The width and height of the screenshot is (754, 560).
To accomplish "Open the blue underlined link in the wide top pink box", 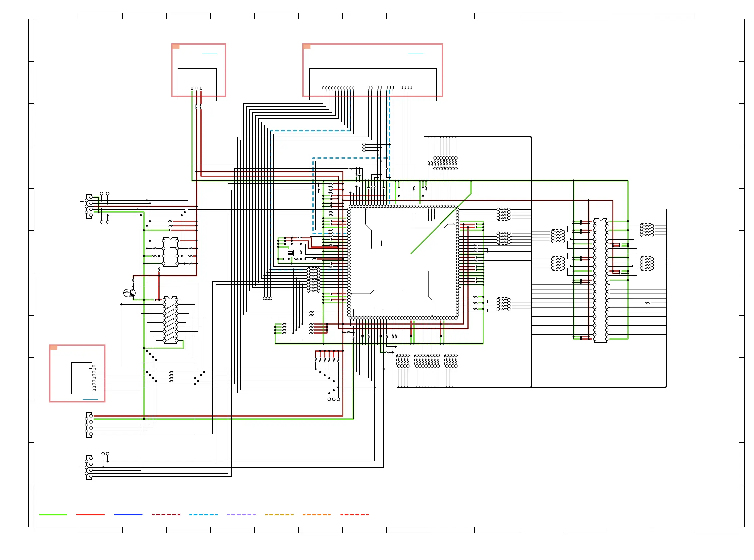I will pyautogui.click(x=416, y=54).
